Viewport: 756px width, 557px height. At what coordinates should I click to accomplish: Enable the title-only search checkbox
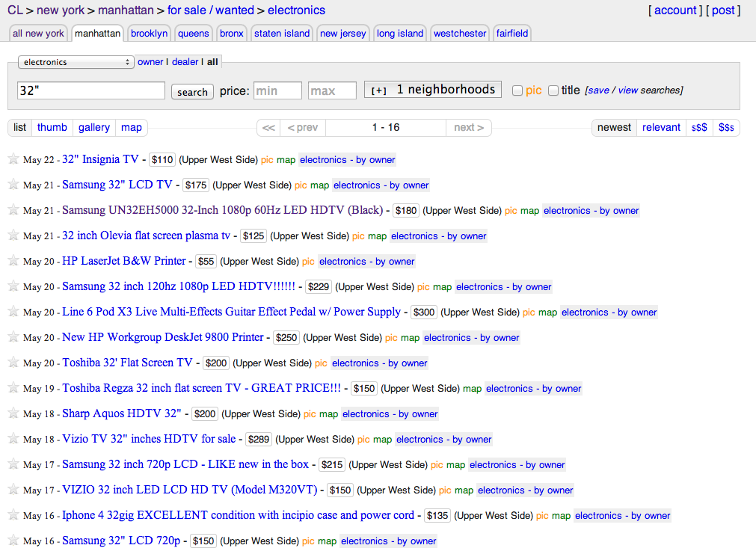(553, 90)
